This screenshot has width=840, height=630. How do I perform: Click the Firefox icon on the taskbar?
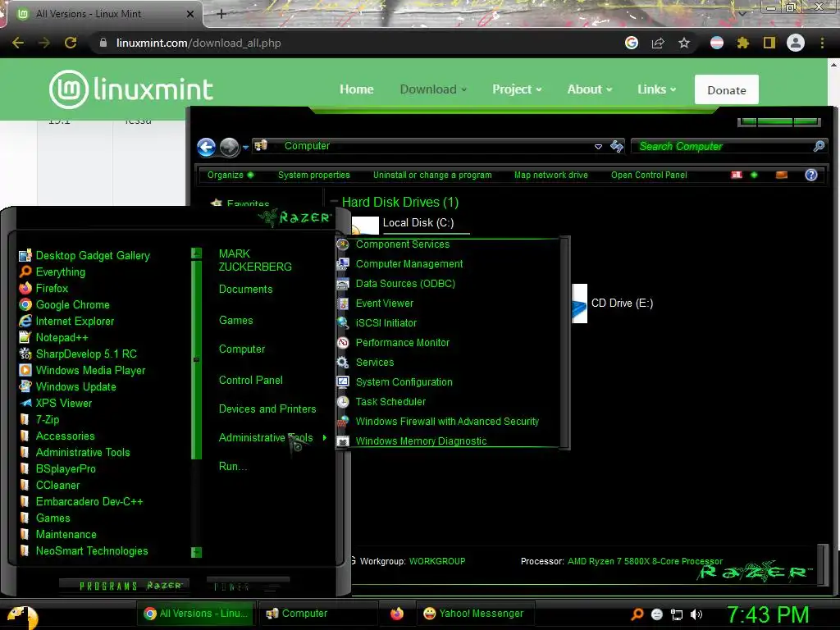(x=396, y=614)
